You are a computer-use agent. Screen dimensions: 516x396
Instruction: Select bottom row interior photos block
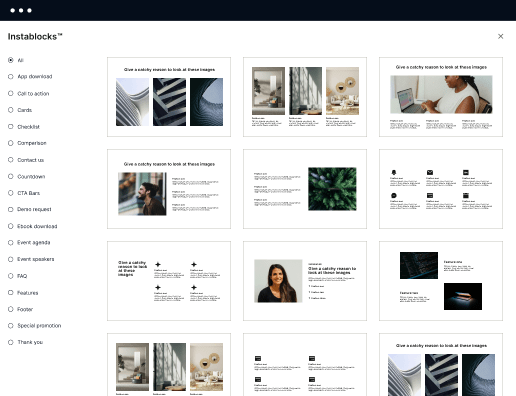click(x=169, y=365)
